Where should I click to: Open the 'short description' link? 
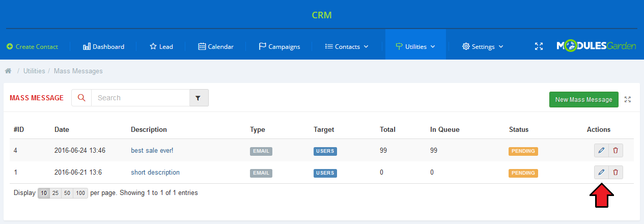tap(155, 173)
